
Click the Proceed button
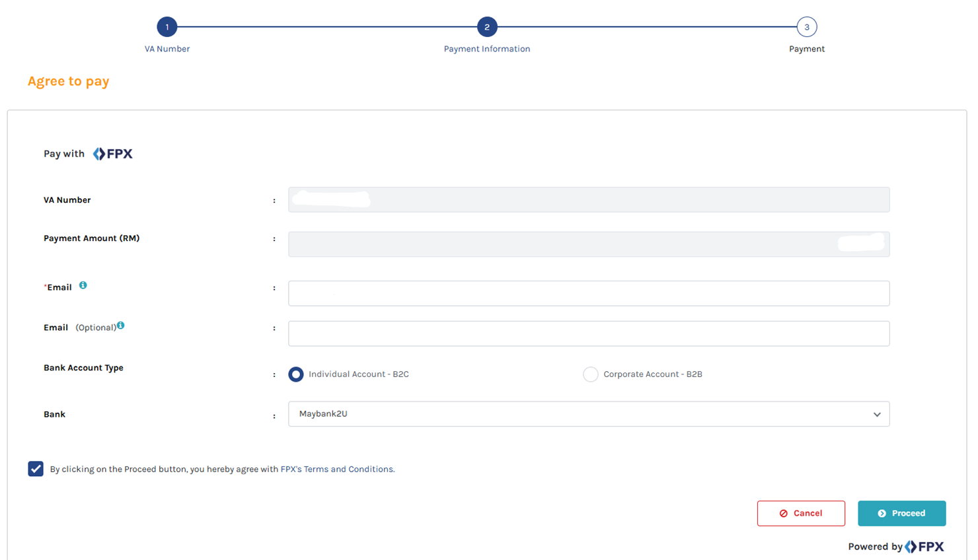[x=902, y=513]
